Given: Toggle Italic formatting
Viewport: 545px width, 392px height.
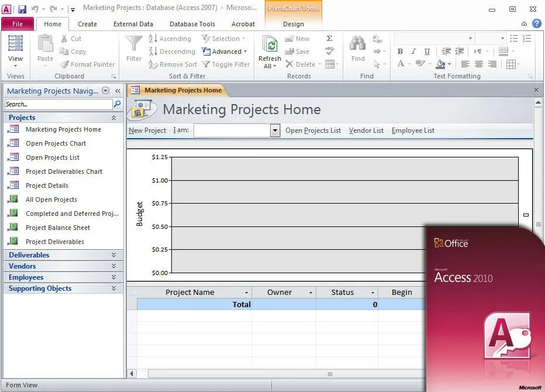Looking at the screenshot, I should (x=413, y=51).
